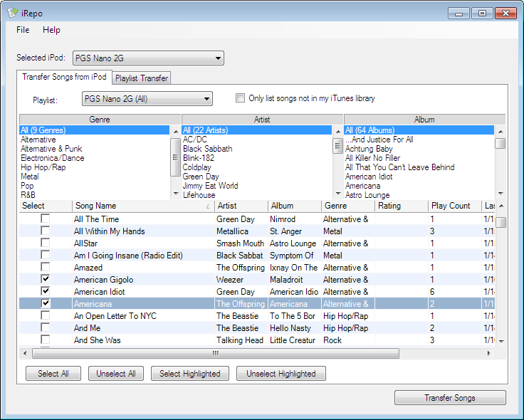The height and width of the screenshot is (420, 524).
Task: Click the Select Highlighted button
Action: coord(190,374)
